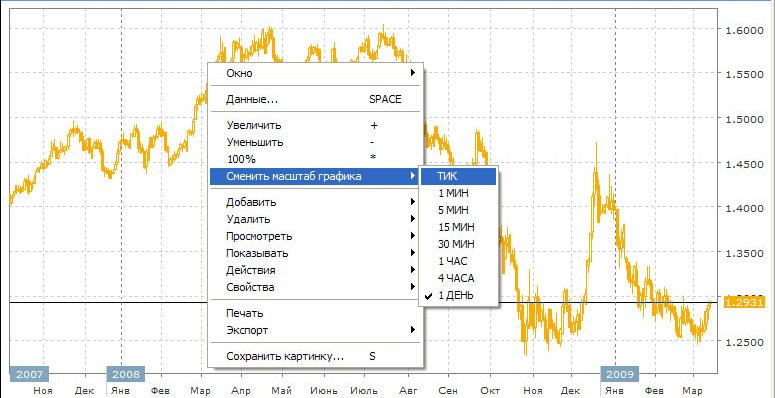Choose Увеличить to zoom in

315,126
